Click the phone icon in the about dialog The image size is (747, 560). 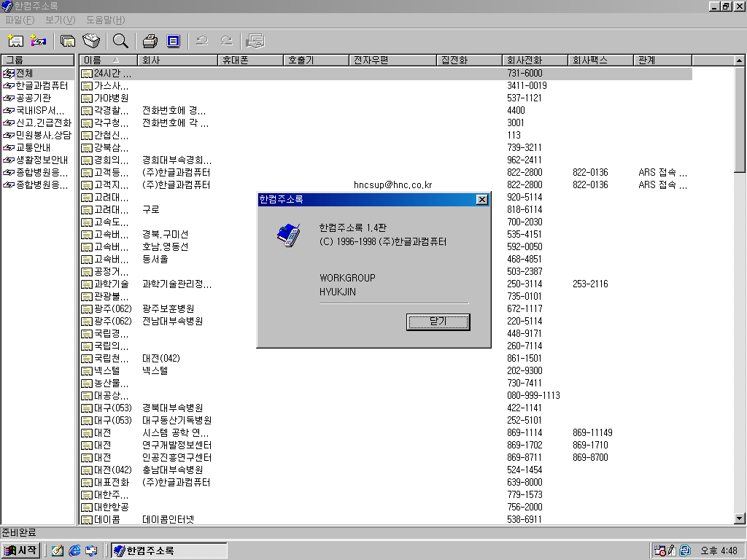point(289,236)
